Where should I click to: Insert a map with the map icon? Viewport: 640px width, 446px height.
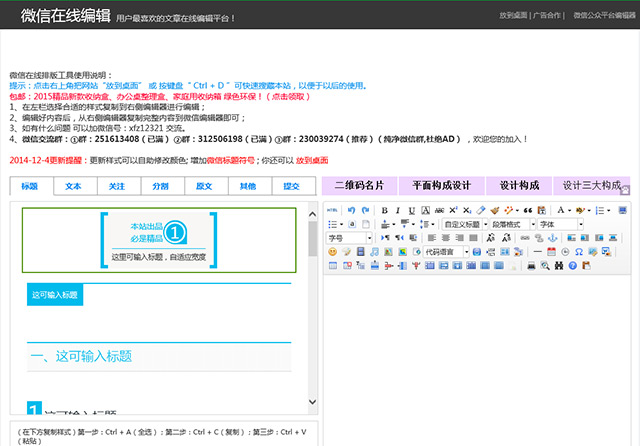pos(388,252)
